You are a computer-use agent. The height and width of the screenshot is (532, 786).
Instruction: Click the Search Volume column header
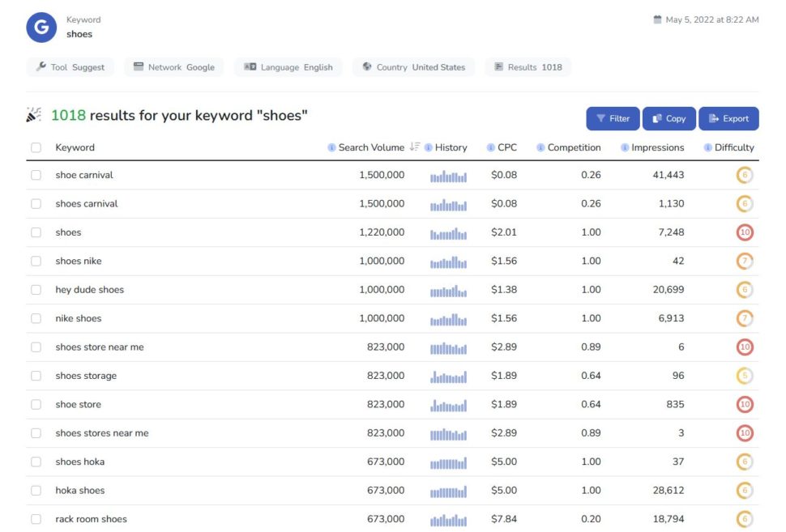coord(371,147)
